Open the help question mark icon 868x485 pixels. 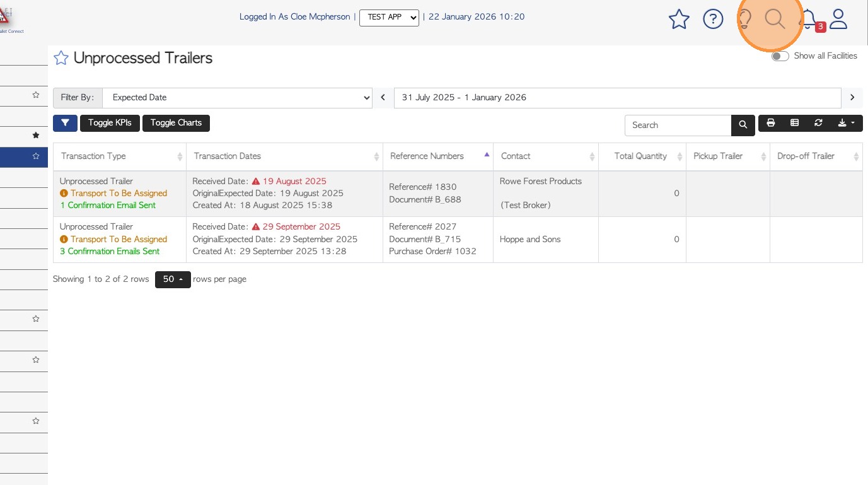pyautogui.click(x=713, y=20)
